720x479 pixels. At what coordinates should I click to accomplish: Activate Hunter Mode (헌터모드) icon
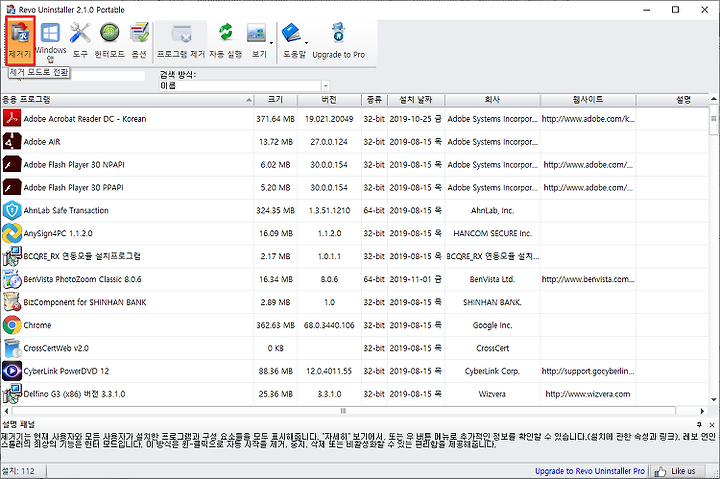(x=109, y=33)
